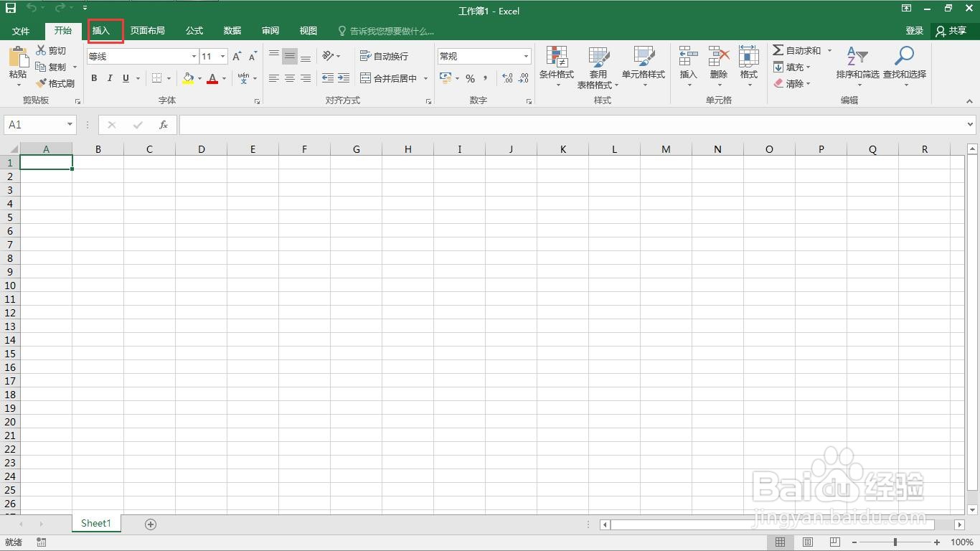Viewport: 980px width, 551px height.
Task: Click the zoom slider handle
Action: (895, 542)
